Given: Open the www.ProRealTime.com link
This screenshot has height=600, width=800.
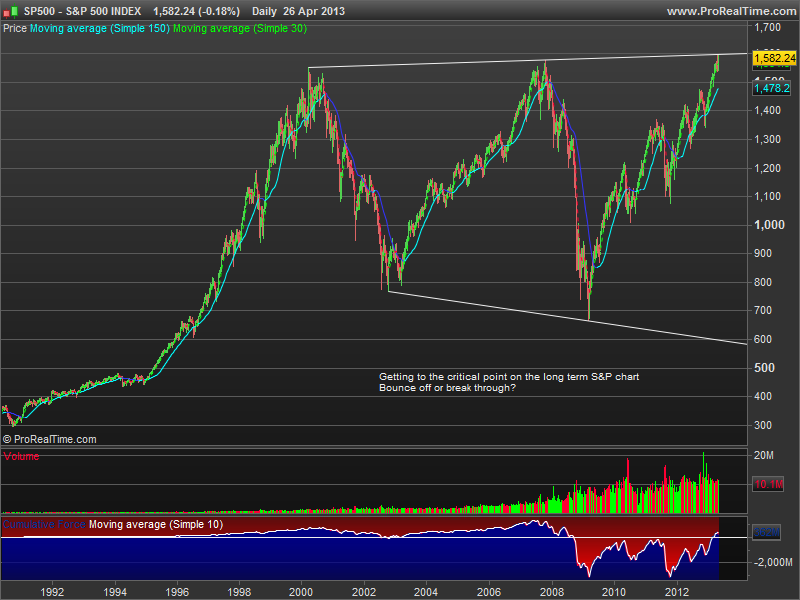Looking at the screenshot, I should point(731,11).
